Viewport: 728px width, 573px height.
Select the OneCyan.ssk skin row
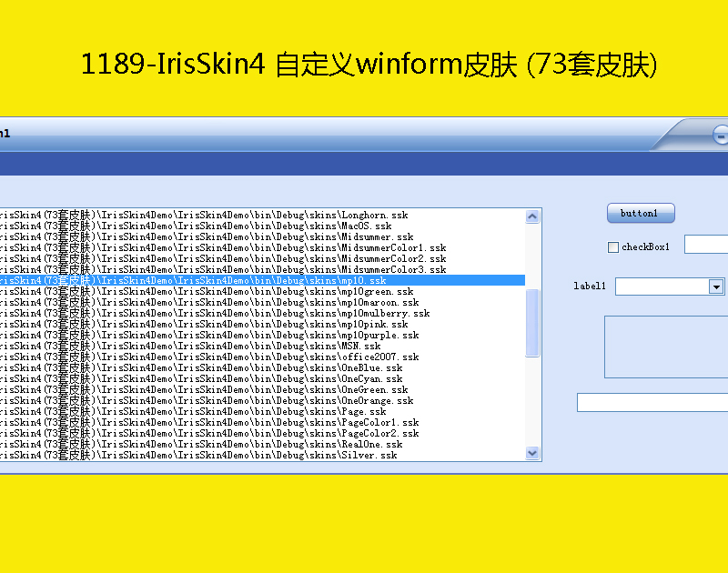tap(262, 378)
